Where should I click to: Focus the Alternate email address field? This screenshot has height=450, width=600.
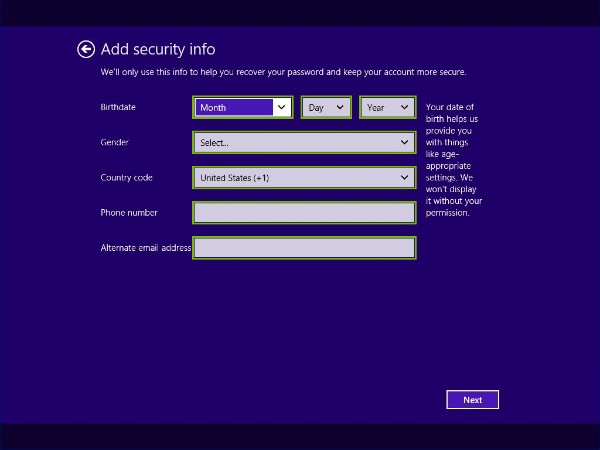304,248
